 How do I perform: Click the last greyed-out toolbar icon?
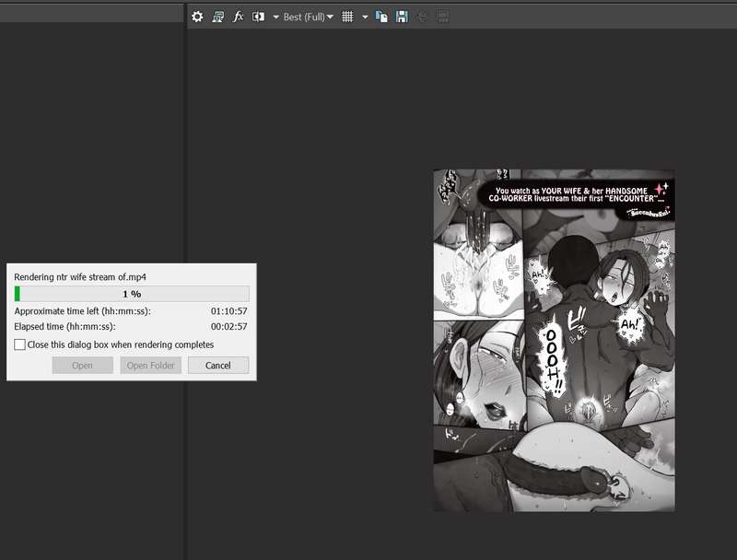click(442, 17)
